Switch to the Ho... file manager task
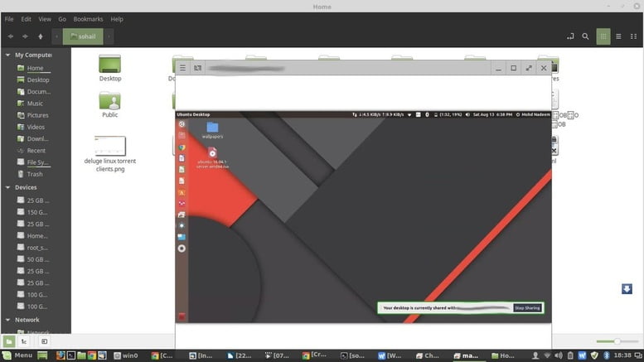The height and width of the screenshot is (362, 644). point(503,356)
